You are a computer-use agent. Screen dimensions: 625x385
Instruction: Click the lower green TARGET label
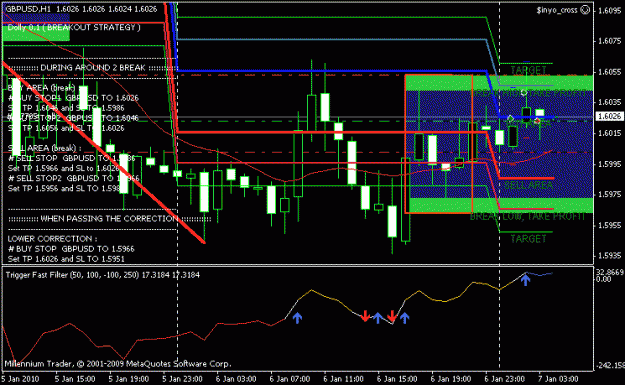tap(529, 239)
